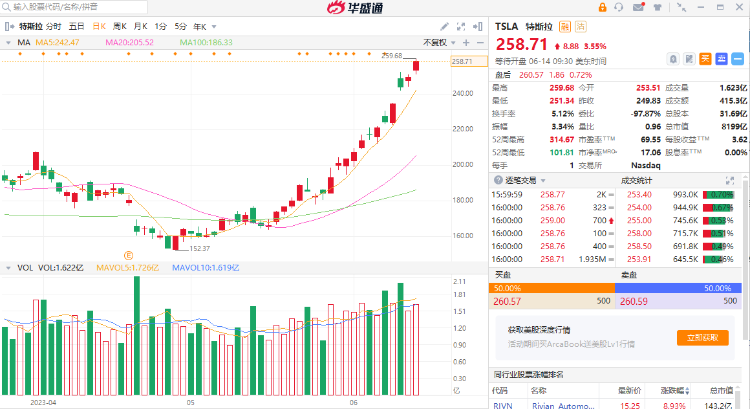Image resolution: width=750 pixels, height=409 pixels.
Task: Click the MAVOL10:1.619亿 label
Action: pos(206,268)
